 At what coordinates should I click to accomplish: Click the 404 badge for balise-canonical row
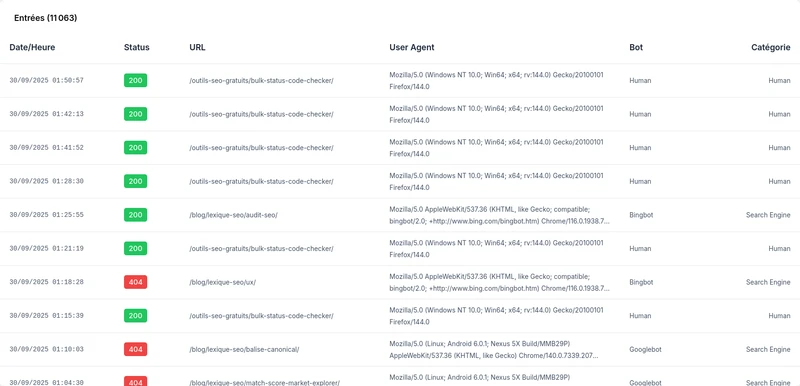pos(135,349)
